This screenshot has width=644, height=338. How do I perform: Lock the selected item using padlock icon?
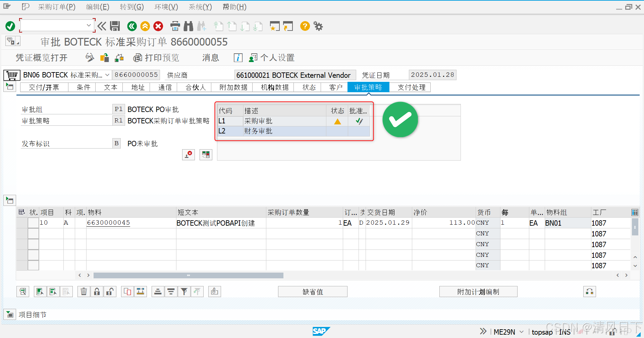97,291
